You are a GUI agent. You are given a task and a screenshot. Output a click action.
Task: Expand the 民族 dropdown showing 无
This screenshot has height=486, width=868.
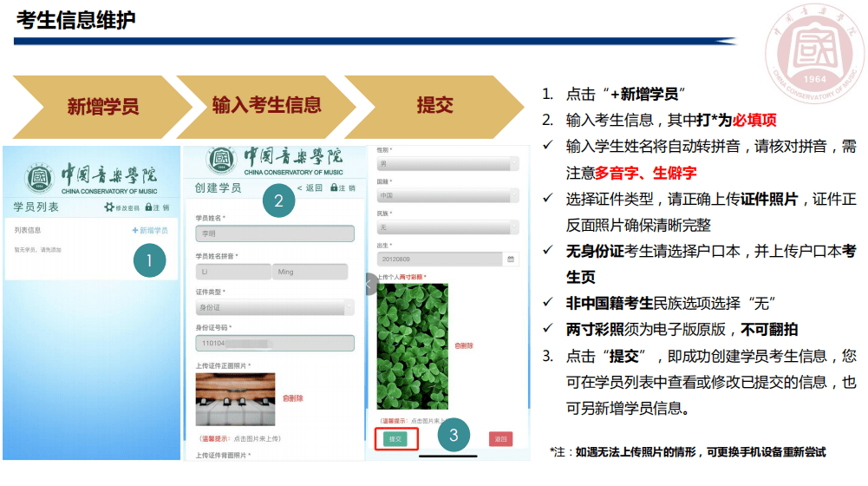tap(447, 227)
